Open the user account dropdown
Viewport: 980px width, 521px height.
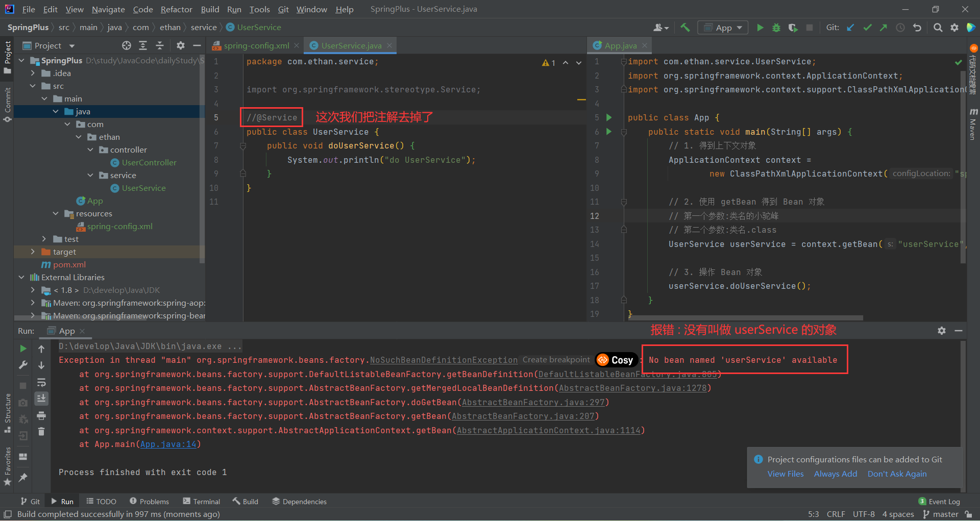point(661,28)
